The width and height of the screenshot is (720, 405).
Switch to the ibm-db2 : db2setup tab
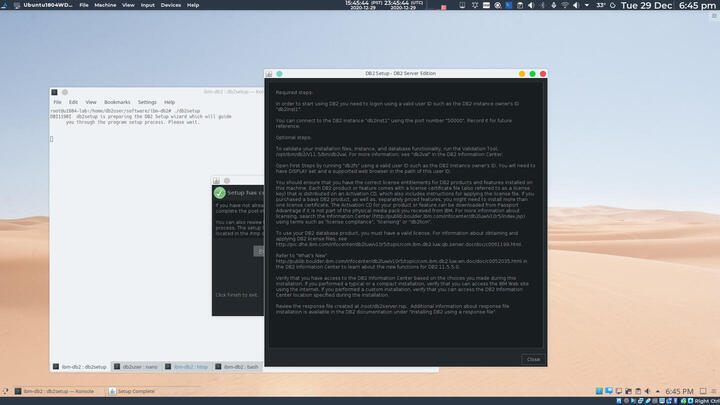point(80,366)
